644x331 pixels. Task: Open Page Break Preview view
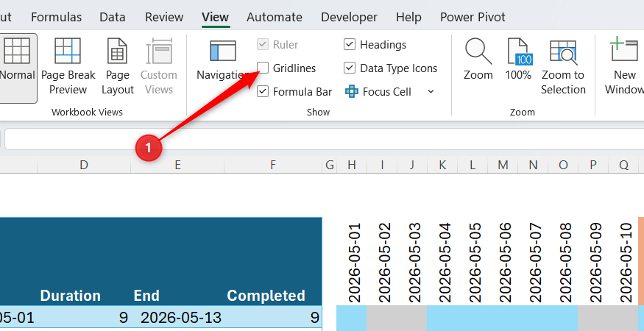coord(68,68)
